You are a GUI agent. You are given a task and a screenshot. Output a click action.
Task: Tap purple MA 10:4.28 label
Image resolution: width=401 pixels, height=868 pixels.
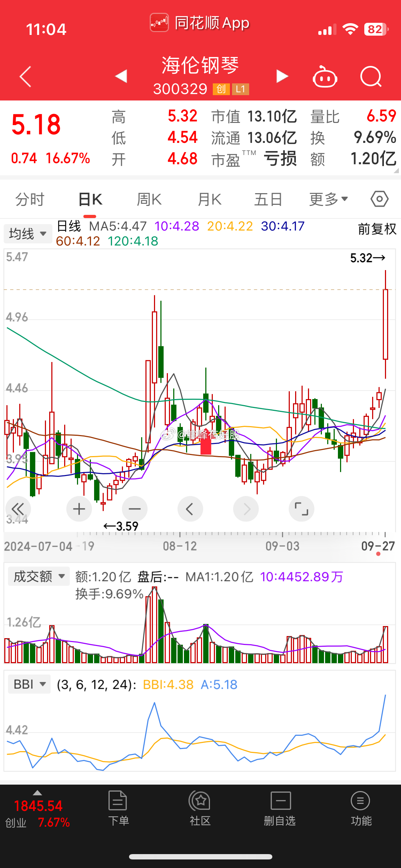click(176, 226)
